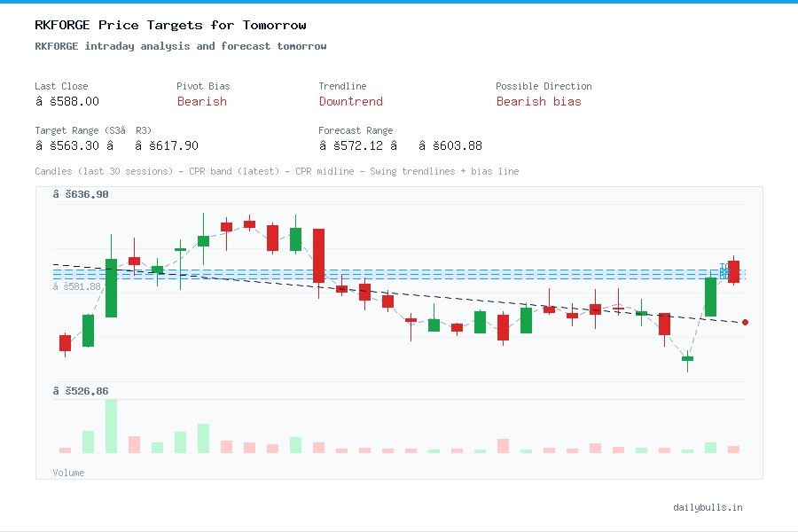
Task: Click the tall red candle crossing the CPR band
Action: click(318, 255)
